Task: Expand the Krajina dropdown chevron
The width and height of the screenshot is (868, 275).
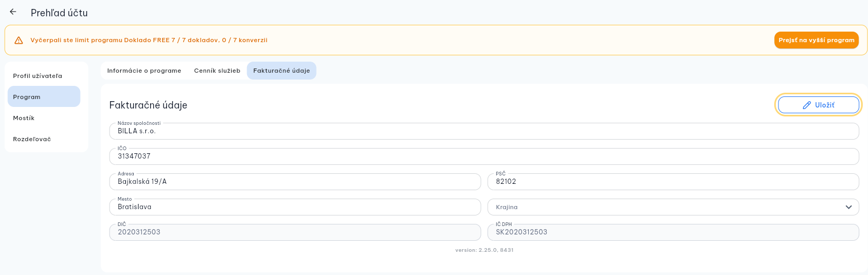Action: click(849, 207)
